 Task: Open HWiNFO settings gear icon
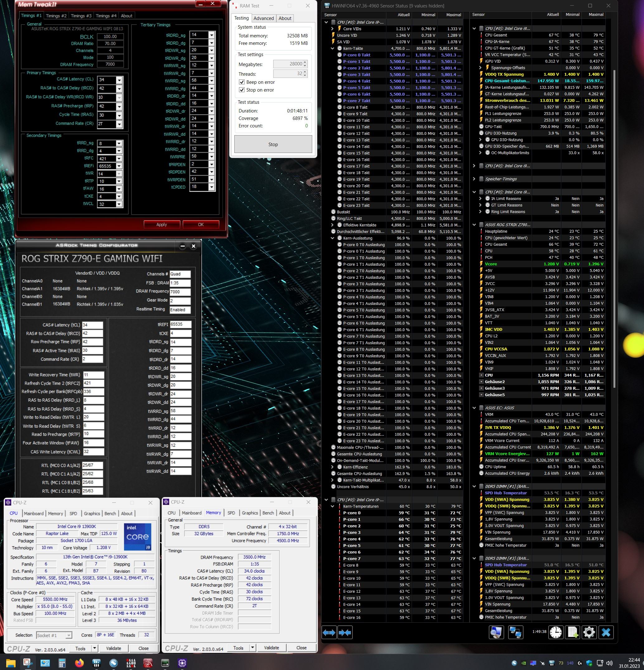pos(589,632)
